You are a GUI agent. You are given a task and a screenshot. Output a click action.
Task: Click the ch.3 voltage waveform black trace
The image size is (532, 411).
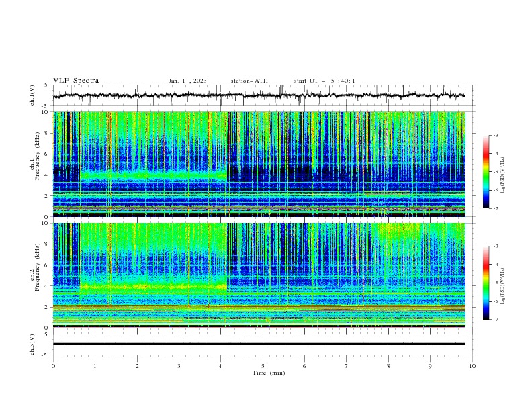pos(259,344)
